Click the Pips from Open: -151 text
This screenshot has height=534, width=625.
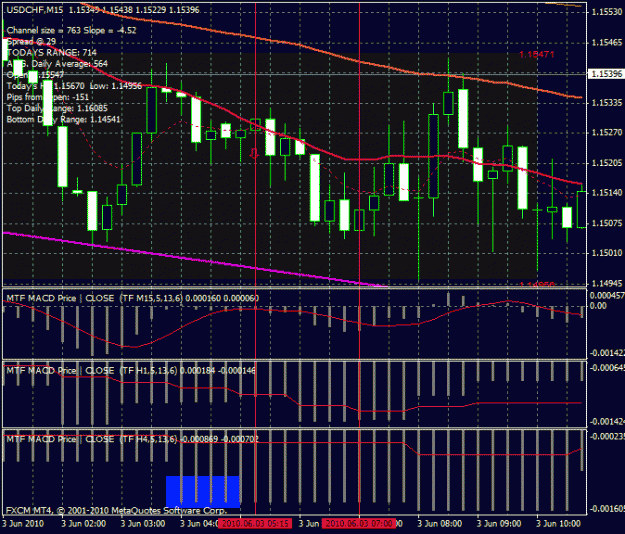coord(47,97)
